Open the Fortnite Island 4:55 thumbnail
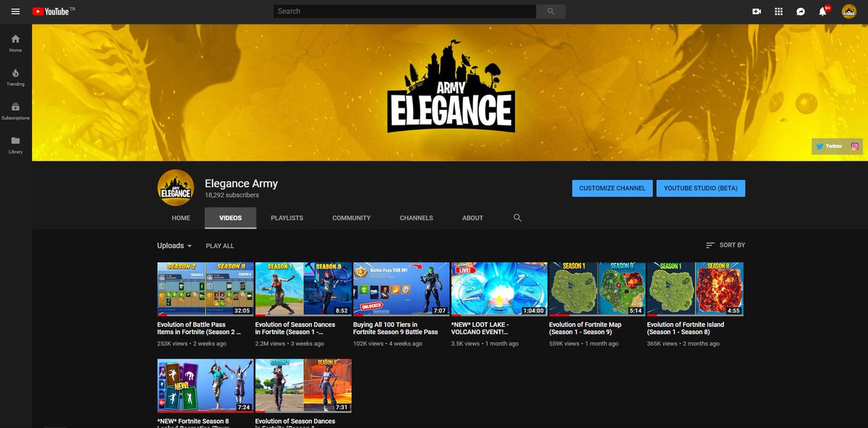This screenshot has width=868, height=428. pos(695,289)
